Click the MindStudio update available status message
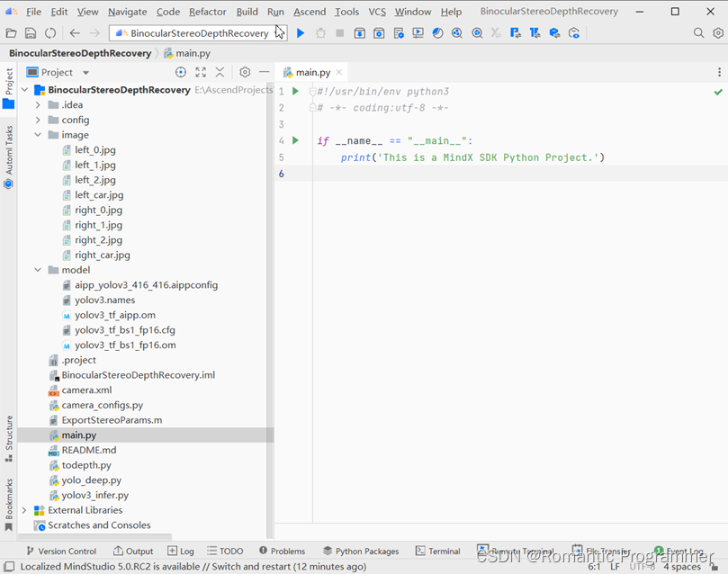The width and height of the screenshot is (728, 574). [x=193, y=567]
